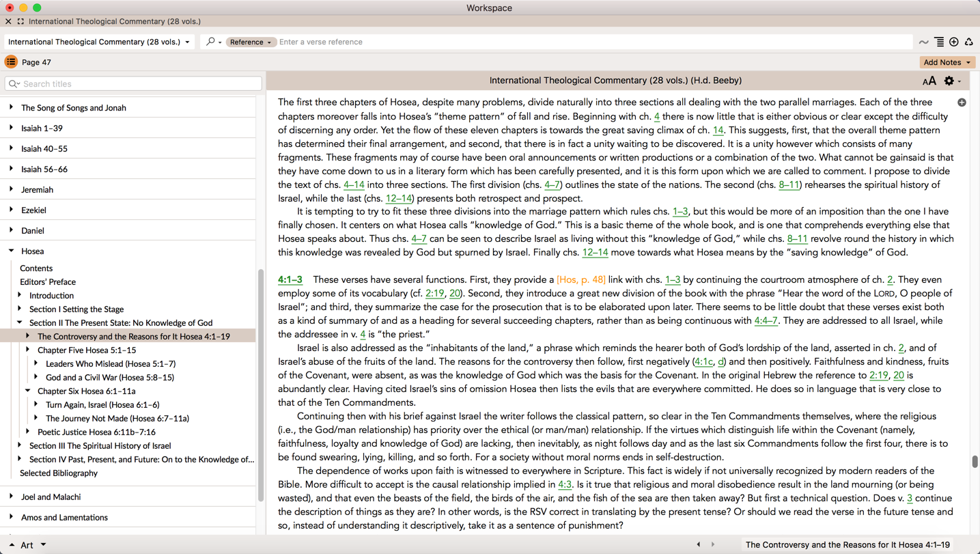Collapse the Hosea tree node
The height and width of the screenshot is (554, 980).
coord(12,251)
